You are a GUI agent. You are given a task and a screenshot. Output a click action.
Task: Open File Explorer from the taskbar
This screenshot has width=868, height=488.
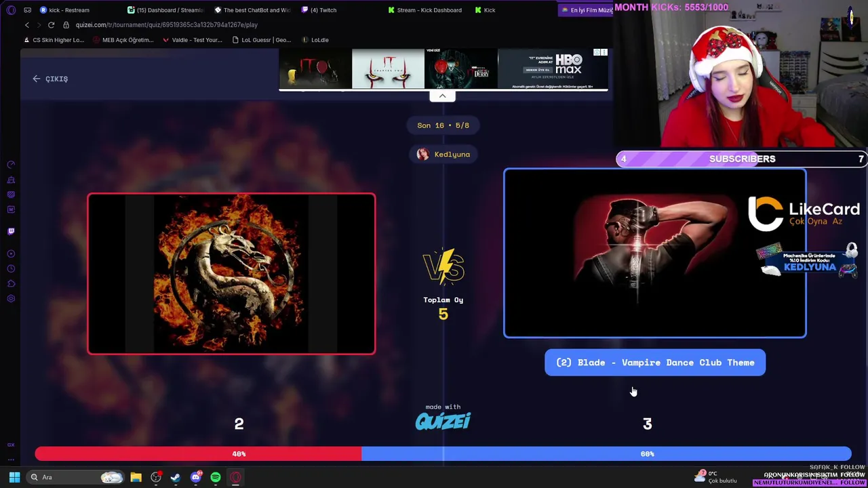coord(136,477)
